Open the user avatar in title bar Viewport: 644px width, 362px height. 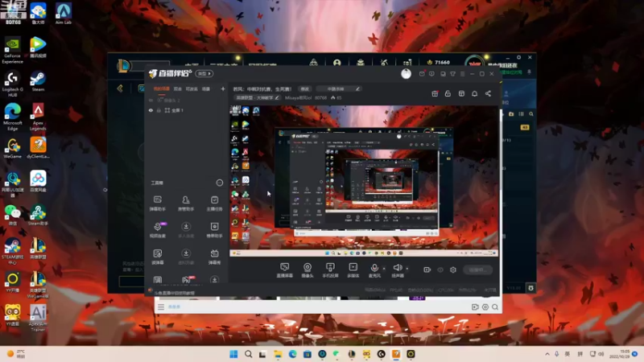click(406, 73)
